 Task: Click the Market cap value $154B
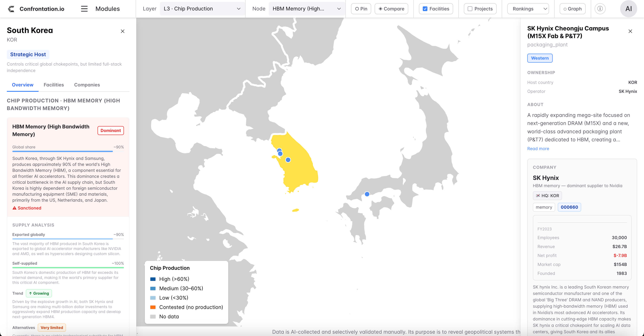(x=620, y=264)
